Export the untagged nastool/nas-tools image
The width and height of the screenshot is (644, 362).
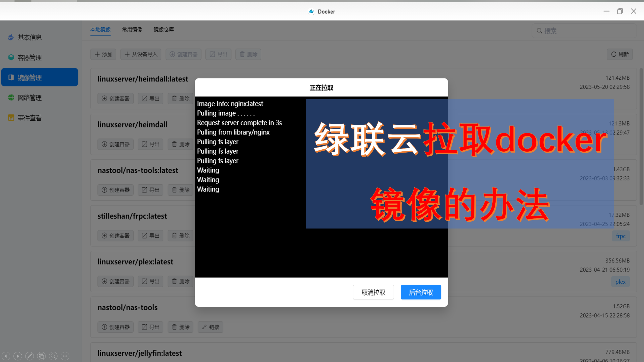(150, 327)
